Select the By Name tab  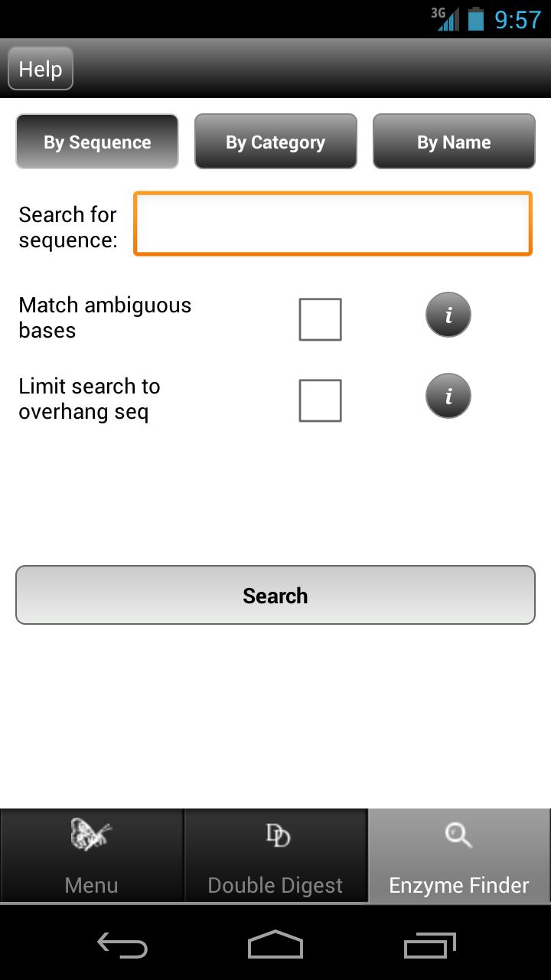coord(454,142)
